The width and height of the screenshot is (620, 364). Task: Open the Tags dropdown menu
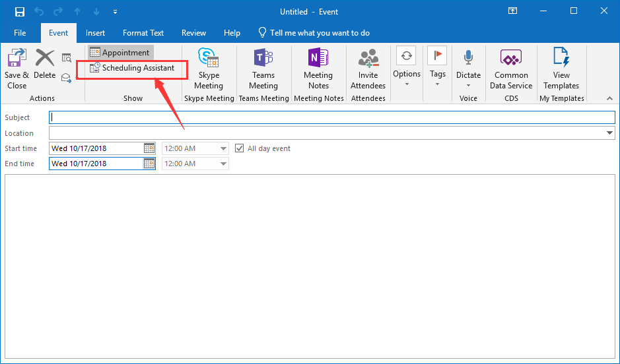click(437, 74)
